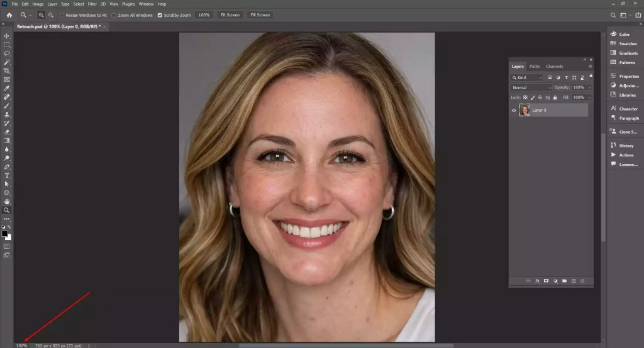
Task: Click the foreground color swatch
Action: tap(5, 234)
